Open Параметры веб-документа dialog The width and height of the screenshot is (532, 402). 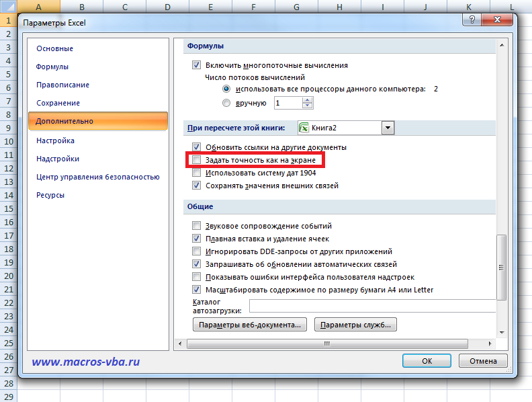(x=250, y=325)
